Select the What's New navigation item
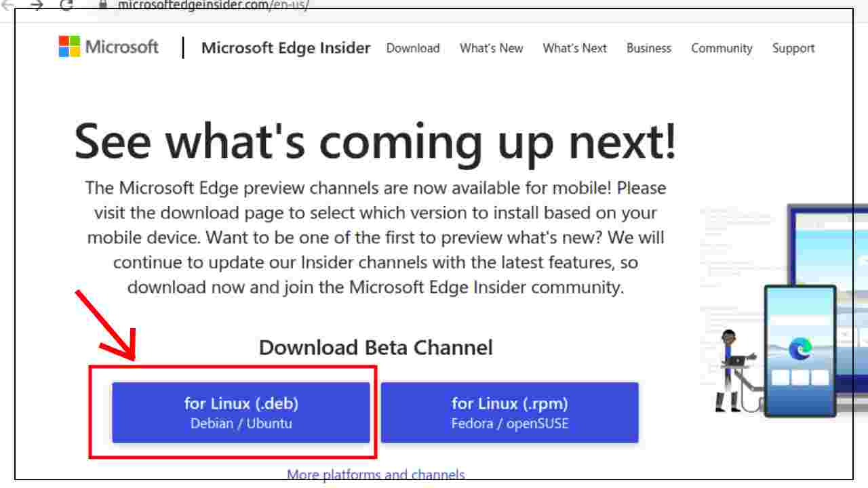Viewport: 868px width, 488px height. 491,48
